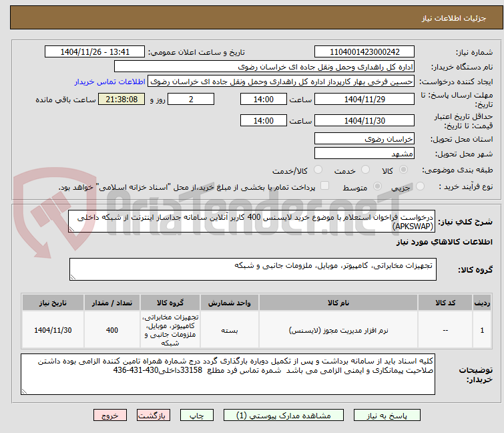The image size is (504, 433).
Task: Click the کد کالا column header
Action: [x=445, y=303]
